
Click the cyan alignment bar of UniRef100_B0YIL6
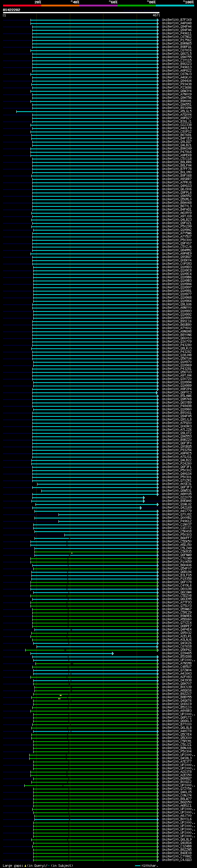[96, 819]
